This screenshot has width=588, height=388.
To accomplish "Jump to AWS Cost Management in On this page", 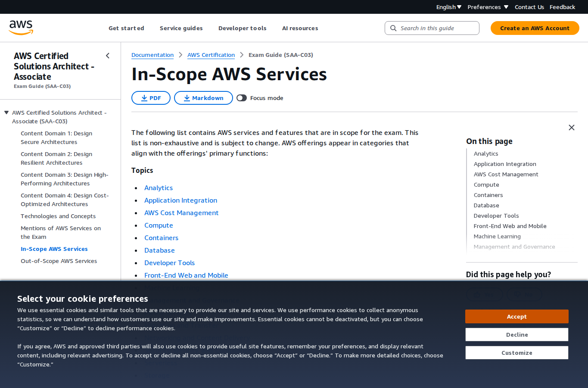I will [x=506, y=174].
